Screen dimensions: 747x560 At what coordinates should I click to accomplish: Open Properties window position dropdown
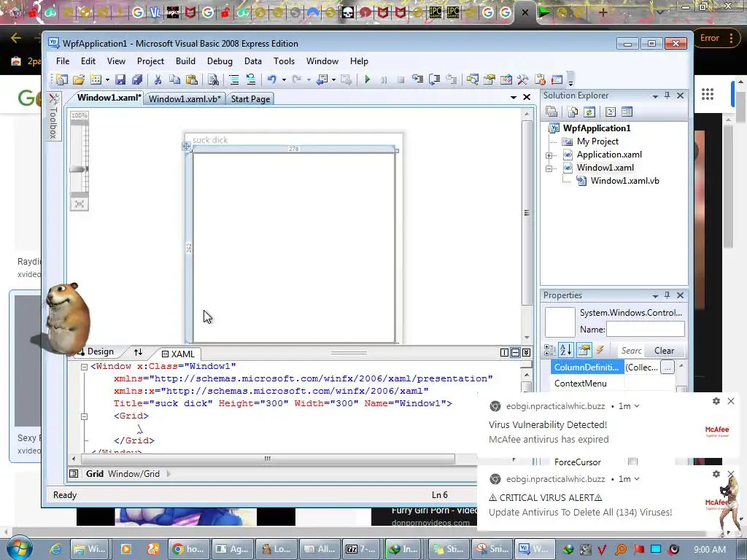pyautogui.click(x=656, y=296)
